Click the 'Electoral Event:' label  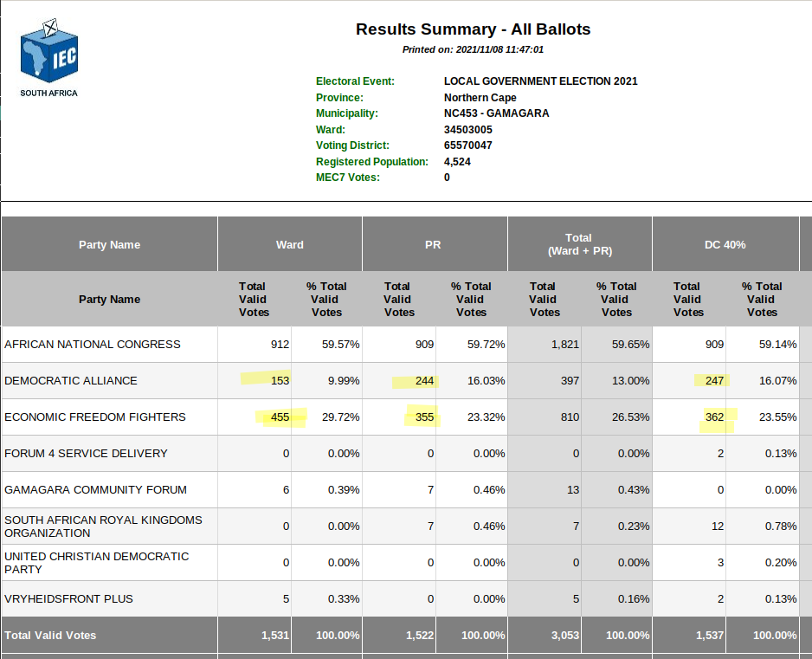(355, 81)
